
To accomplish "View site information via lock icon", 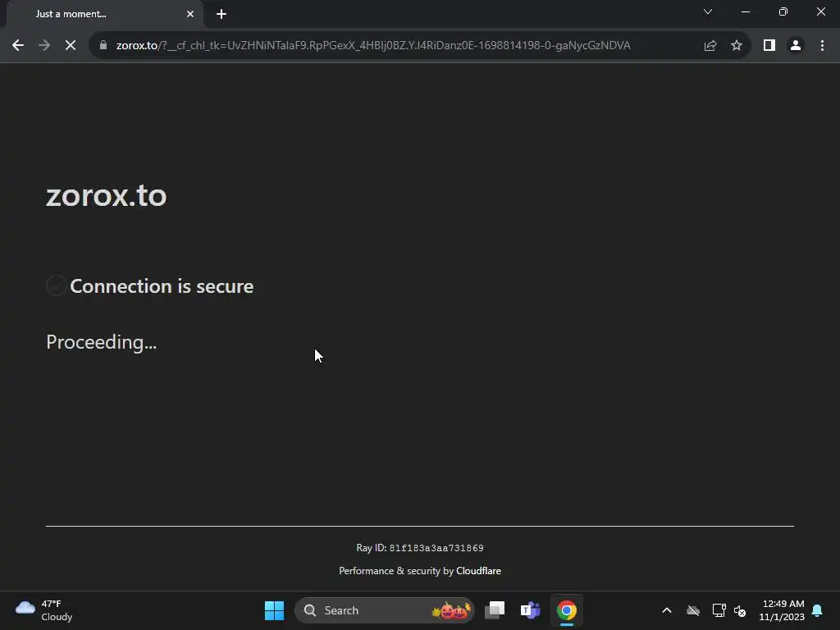I will (x=103, y=46).
